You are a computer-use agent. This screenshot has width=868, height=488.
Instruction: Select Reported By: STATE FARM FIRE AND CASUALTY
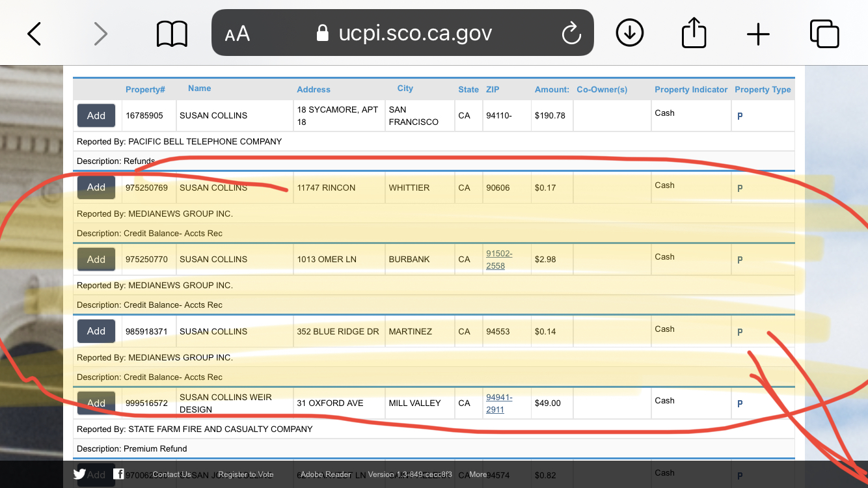[195, 429]
